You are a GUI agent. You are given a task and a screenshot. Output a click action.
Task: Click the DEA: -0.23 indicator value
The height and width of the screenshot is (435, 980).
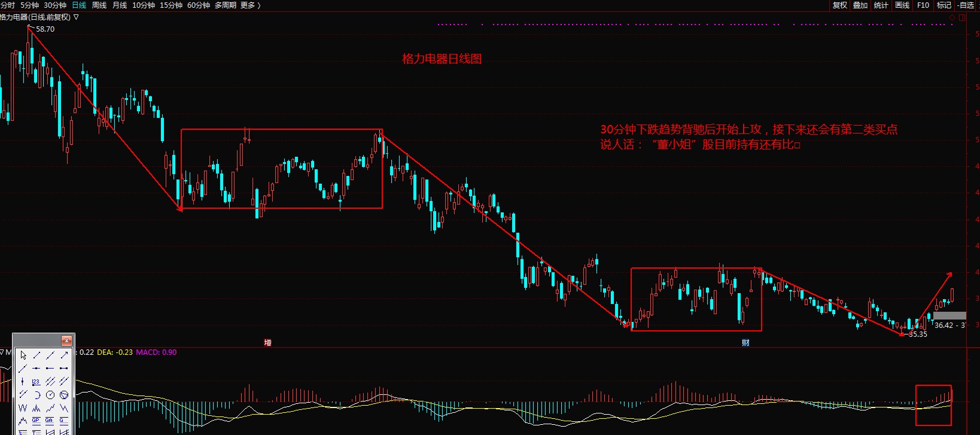click(x=115, y=352)
